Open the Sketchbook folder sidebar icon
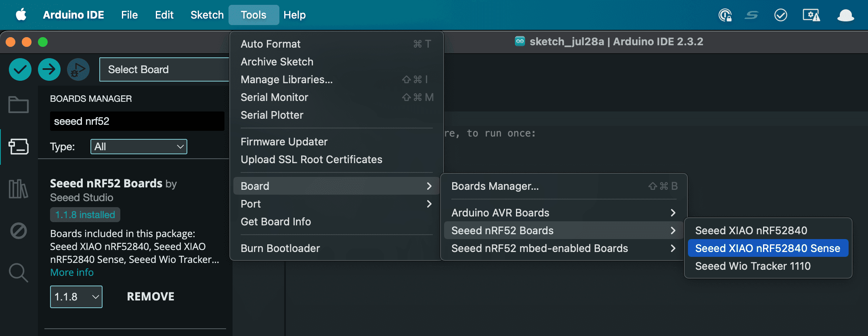 point(19,105)
